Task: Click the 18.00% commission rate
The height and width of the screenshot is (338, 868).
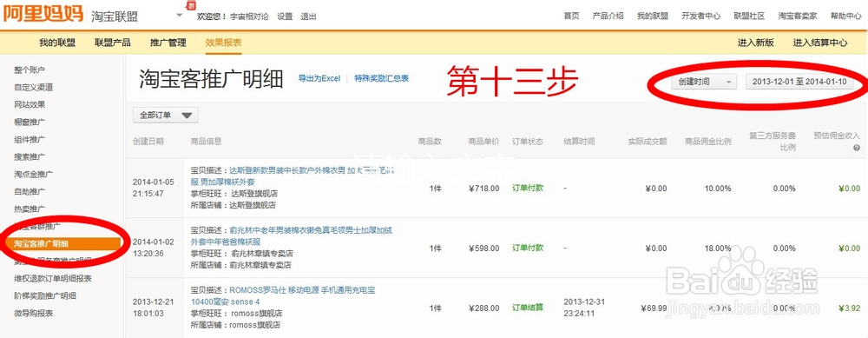Action: [x=718, y=249]
